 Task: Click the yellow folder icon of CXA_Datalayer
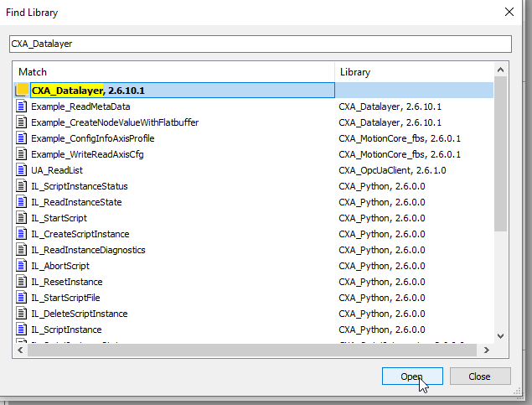(23, 90)
